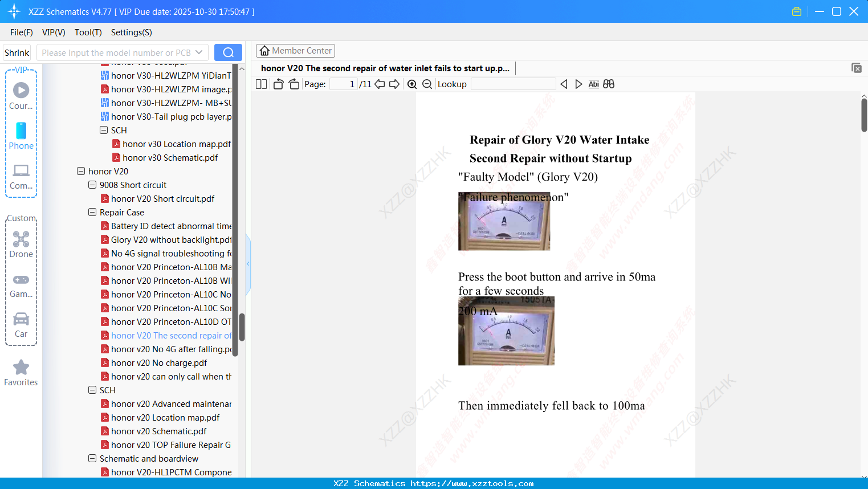Select the honor V20 second repair document tab

click(x=385, y=68)
